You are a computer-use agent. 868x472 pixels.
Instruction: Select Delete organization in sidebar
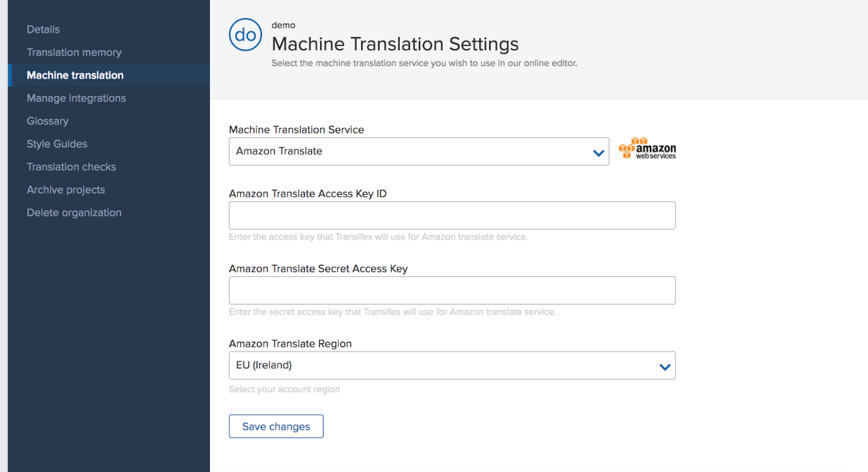tap(74, 213)
